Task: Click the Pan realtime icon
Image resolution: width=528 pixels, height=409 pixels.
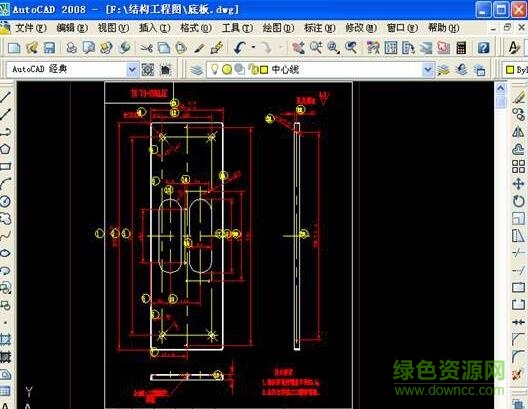Action: (298, 48)
